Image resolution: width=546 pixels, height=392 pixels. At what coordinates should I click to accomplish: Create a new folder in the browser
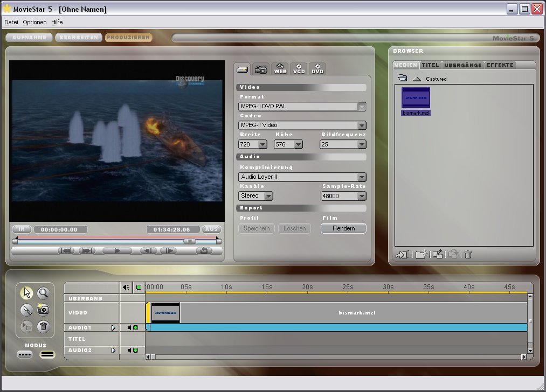421,255
